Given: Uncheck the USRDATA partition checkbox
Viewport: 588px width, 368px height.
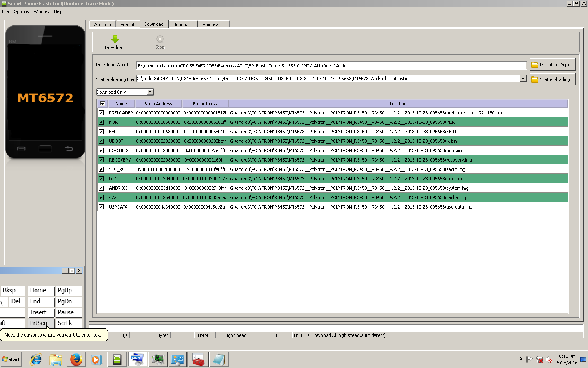Looking at the screenshot, I should pos(101,207).
